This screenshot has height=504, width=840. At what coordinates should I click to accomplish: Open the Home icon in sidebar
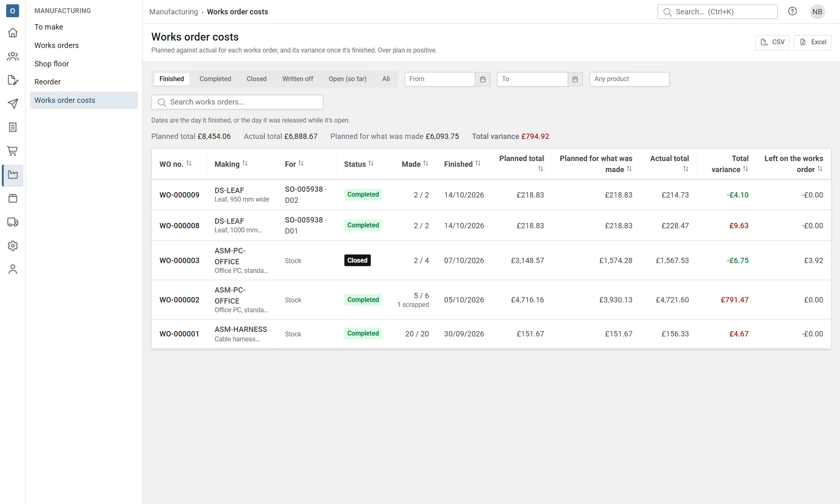point(13,32)
